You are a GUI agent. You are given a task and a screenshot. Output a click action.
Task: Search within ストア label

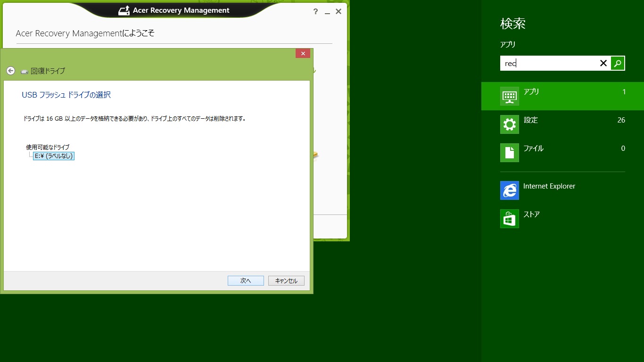531,214
